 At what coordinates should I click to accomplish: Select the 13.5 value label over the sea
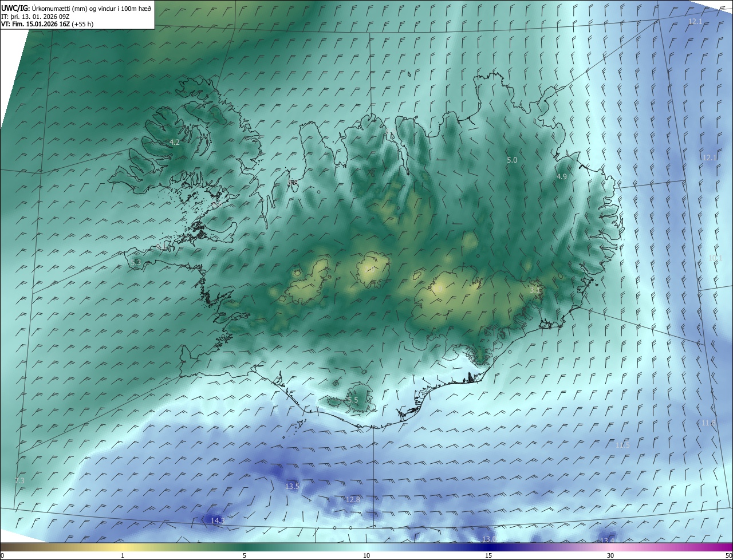point(292,486)
